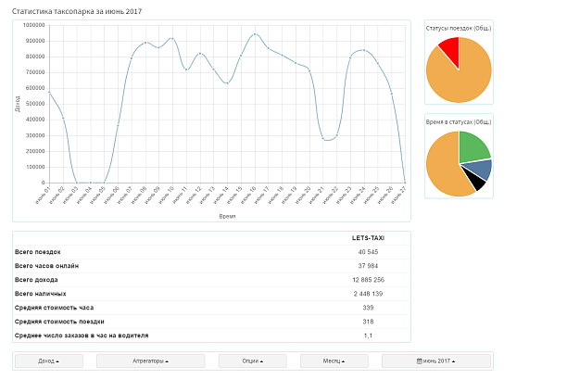
Task: Click black slice in time statuses pie
Action: pyautogui.click(x=474, y=182)
